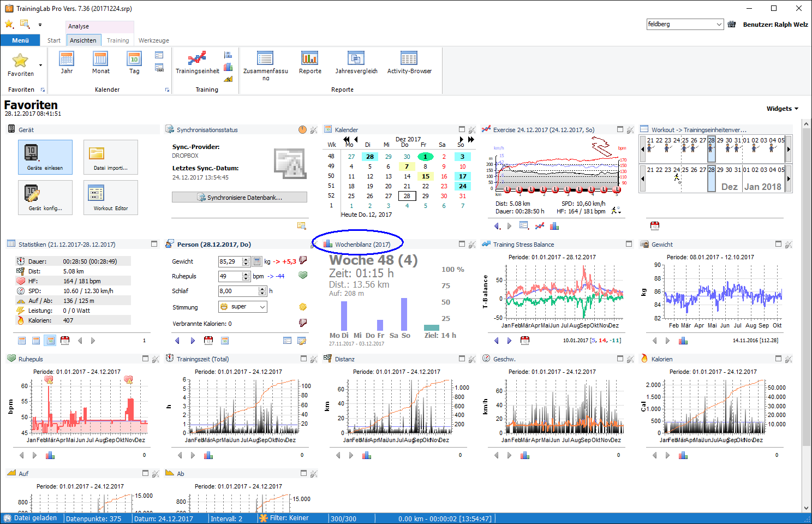Viewport: 812px width, 524px height.
Task: Open the Tag calendar view
Action: point(134,63)
